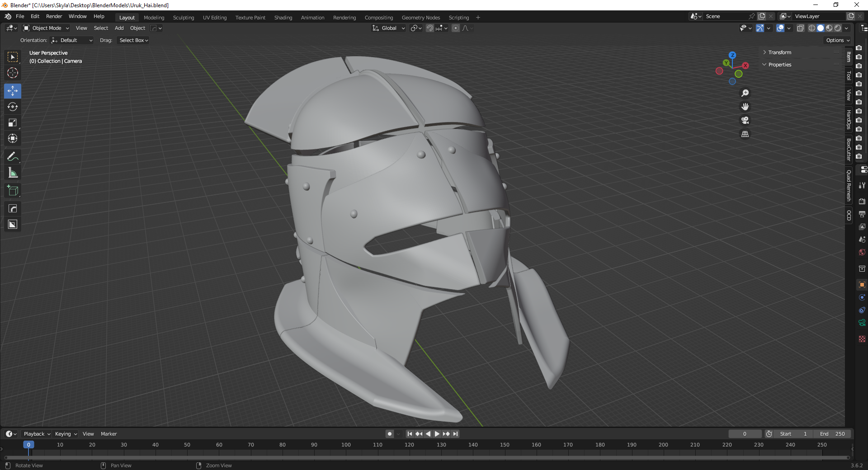Open the Object Data camera properties tab
Viewport: 868px width, 470px height.
[862, 323]
